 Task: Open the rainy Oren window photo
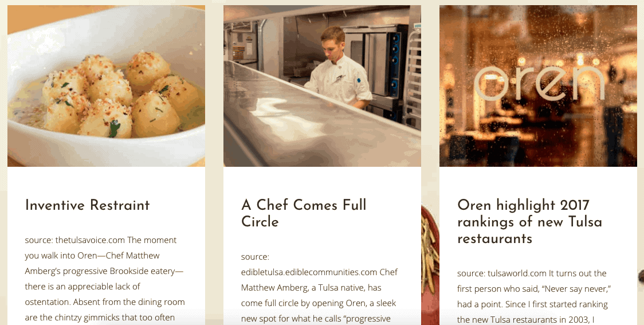pos(538,86)
